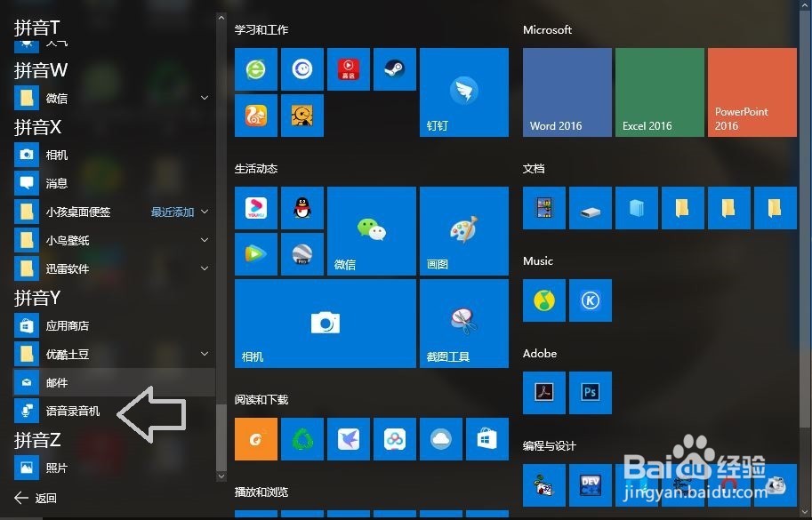The width and height of the screenshot is (812, 520).
Task: Open the disk drive tile under 文档
Action: click(591, 208)
